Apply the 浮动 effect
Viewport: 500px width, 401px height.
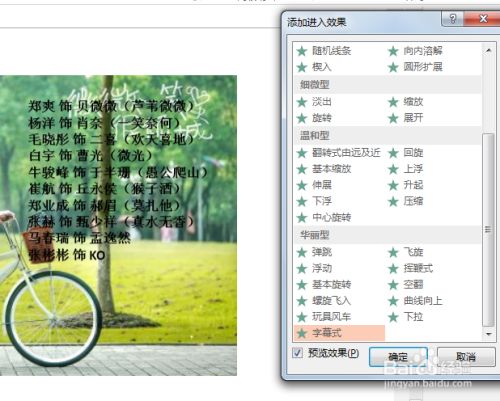click(314, 268)
